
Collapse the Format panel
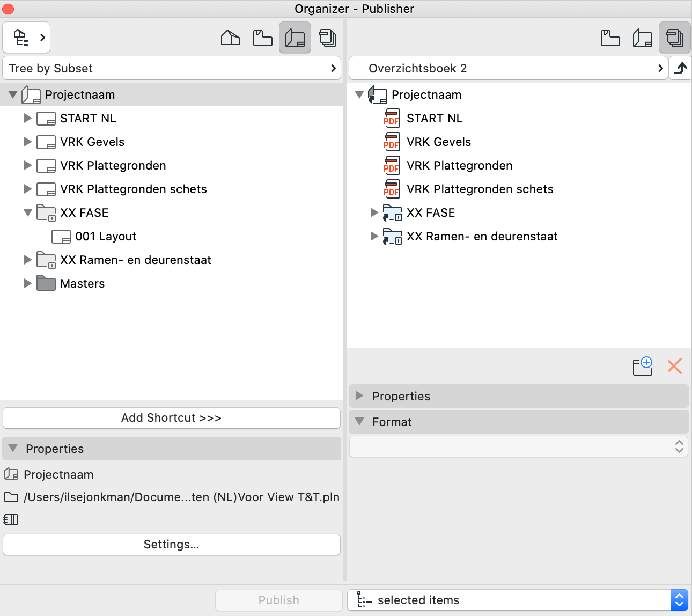359,421
